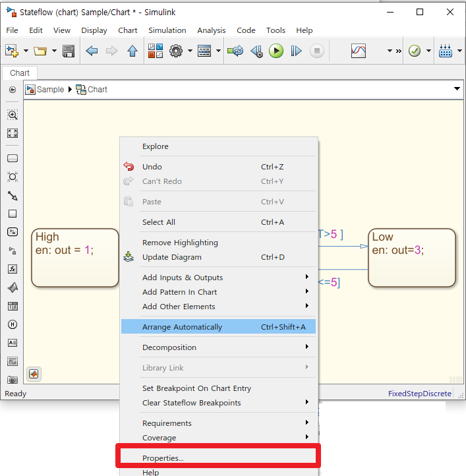466x476 pixels.
Task: Open the Tools menu
Action: 276,30
